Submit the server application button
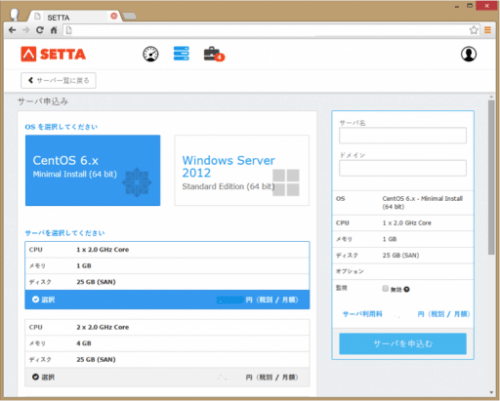Image resolution: width=500 pixels, height=401 pixels. [x=403, y=344]
